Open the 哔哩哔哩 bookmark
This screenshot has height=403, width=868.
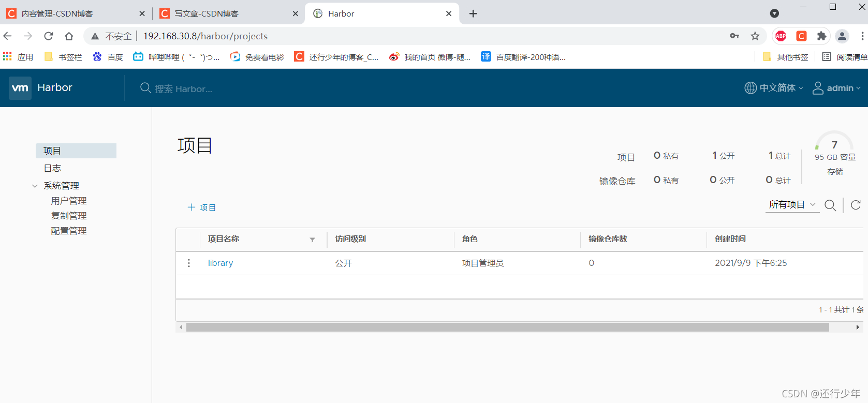pos(176,57)
